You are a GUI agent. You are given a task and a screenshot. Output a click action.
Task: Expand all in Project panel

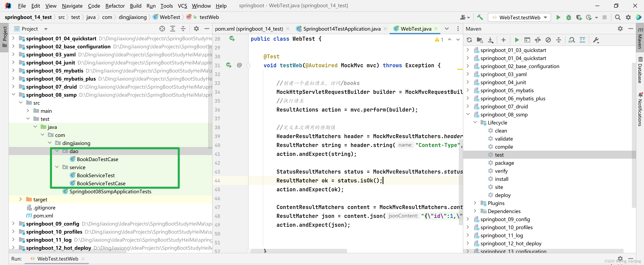tap(172, 29)
